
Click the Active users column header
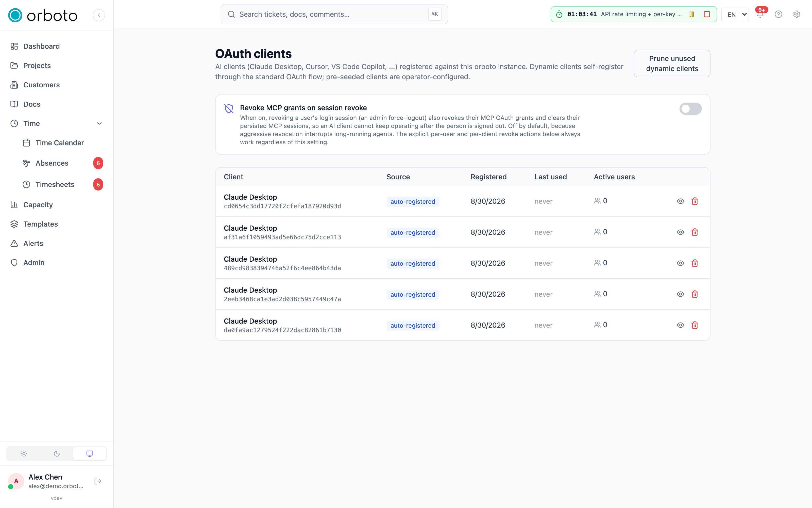click(x=614, y=177)
